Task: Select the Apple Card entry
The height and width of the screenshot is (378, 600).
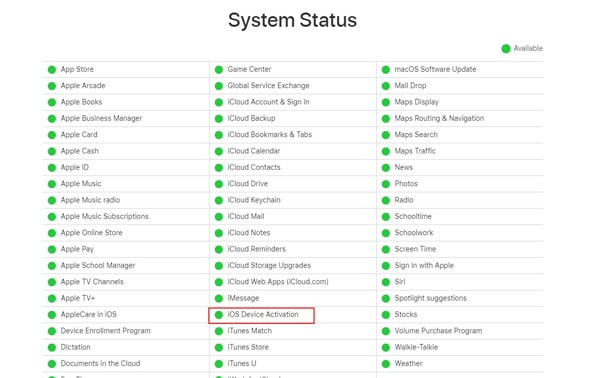Action: 79,135
